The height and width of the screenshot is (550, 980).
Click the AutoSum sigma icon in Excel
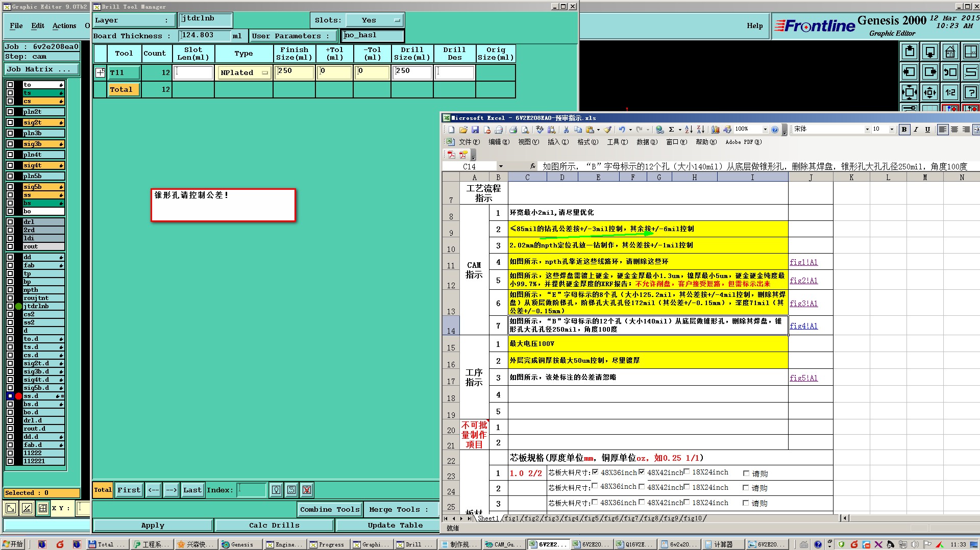tap(672, 130)
